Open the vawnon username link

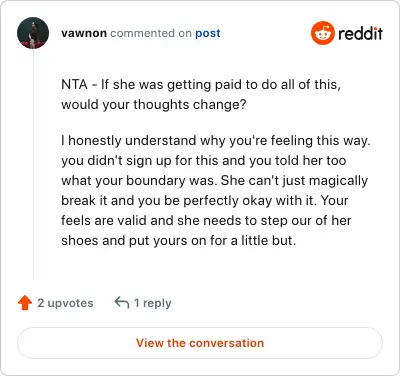point(84,33)
